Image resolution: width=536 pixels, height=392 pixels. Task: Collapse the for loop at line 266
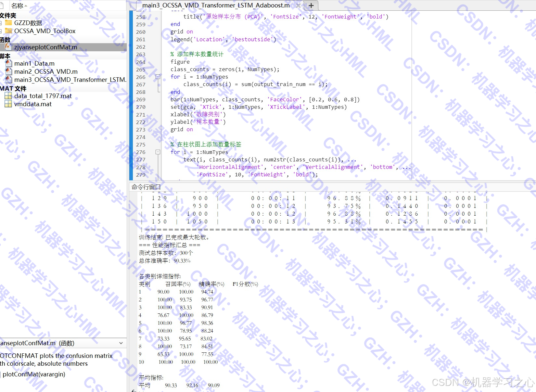tap(158, 77)
